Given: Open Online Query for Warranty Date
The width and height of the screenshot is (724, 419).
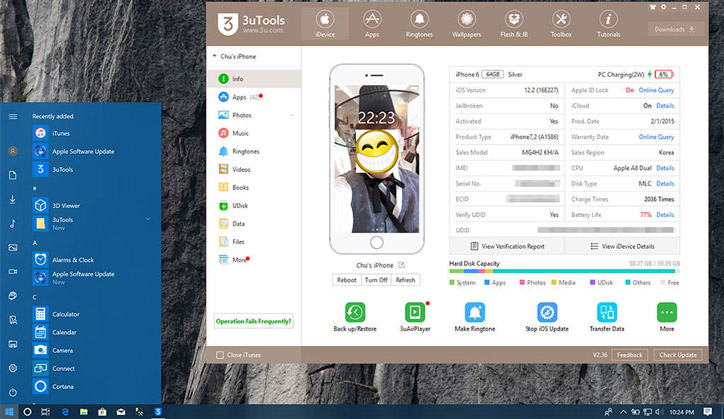Looking at the screenshot, I should pos(656,137).
